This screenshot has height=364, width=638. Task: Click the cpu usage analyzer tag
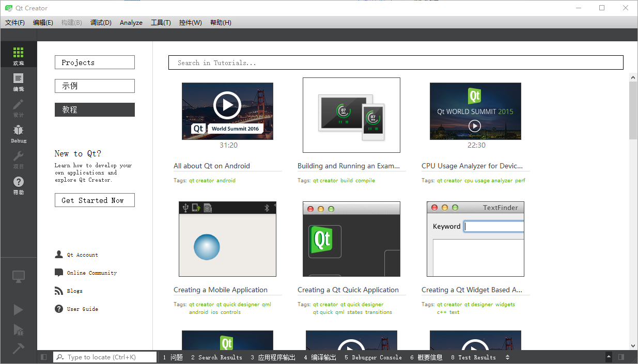coord(489,181)
